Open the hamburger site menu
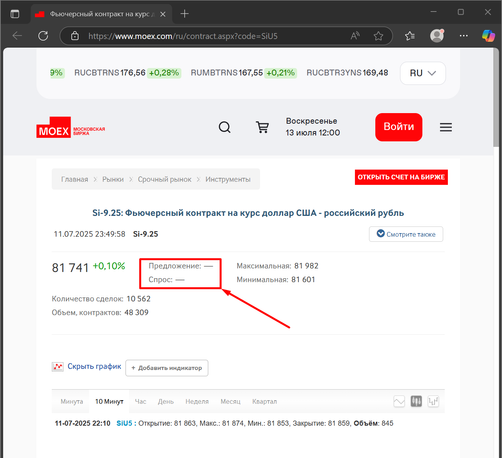Screen dimensions: 502x458 446,127
